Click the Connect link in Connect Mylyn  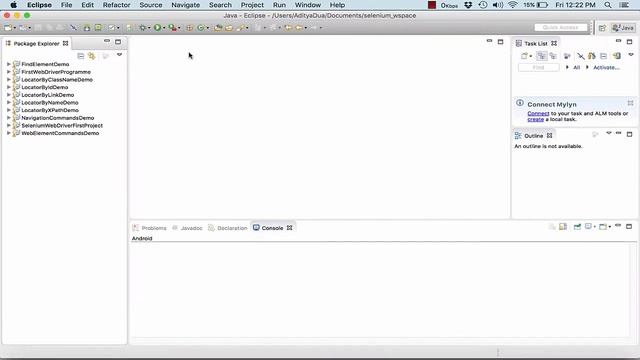538,113
